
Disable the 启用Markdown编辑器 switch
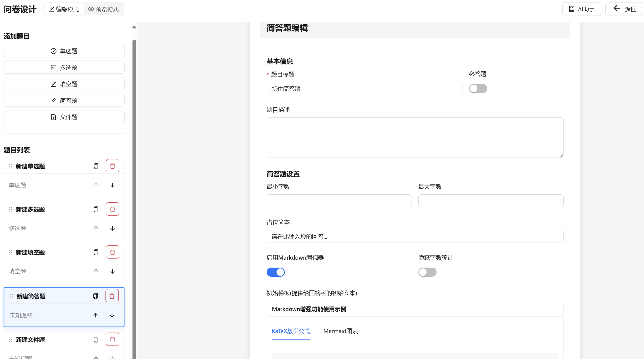(x=275, y=272)
